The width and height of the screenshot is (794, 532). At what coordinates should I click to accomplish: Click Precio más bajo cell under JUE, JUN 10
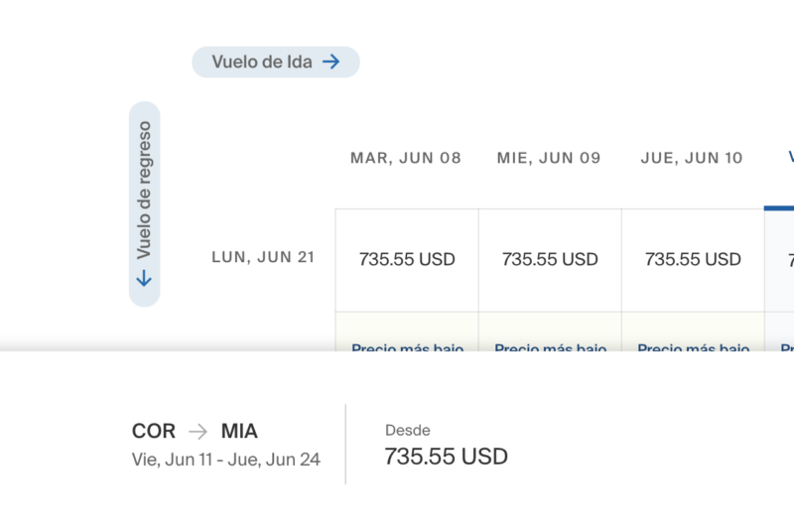point(693,343)
